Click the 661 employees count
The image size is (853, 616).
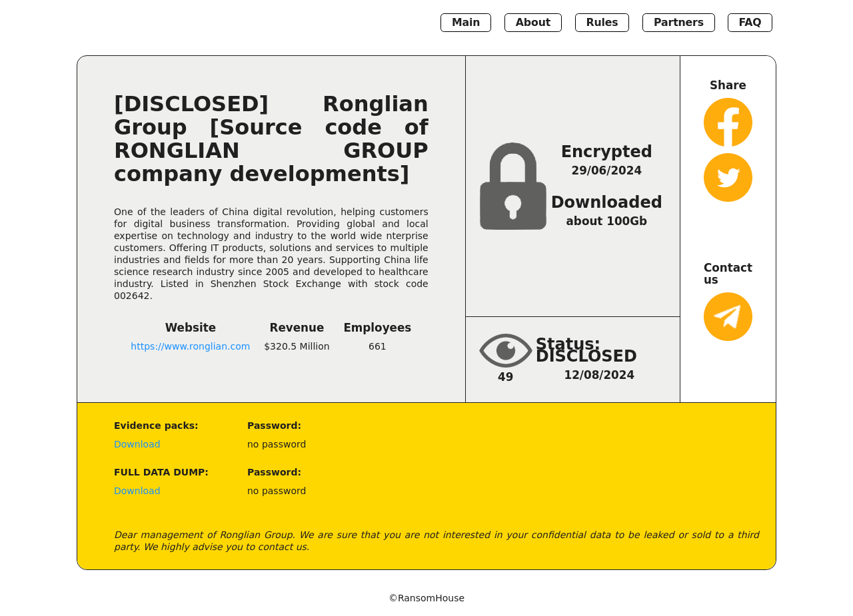(x=377, y=346)
